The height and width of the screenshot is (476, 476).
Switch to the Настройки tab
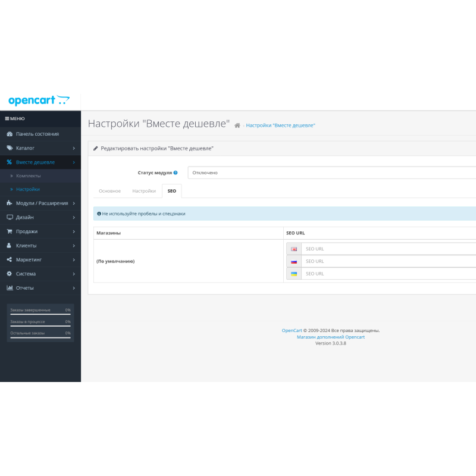(144, 191)
